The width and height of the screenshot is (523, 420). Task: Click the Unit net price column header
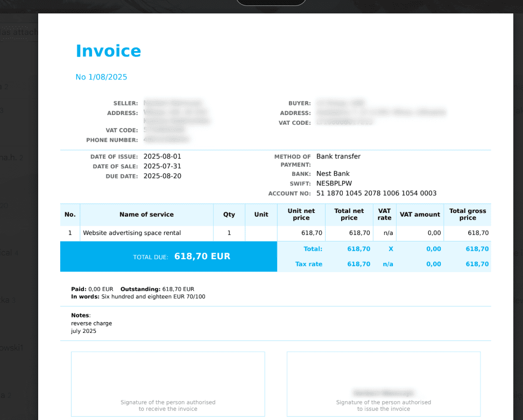(301, 215)
